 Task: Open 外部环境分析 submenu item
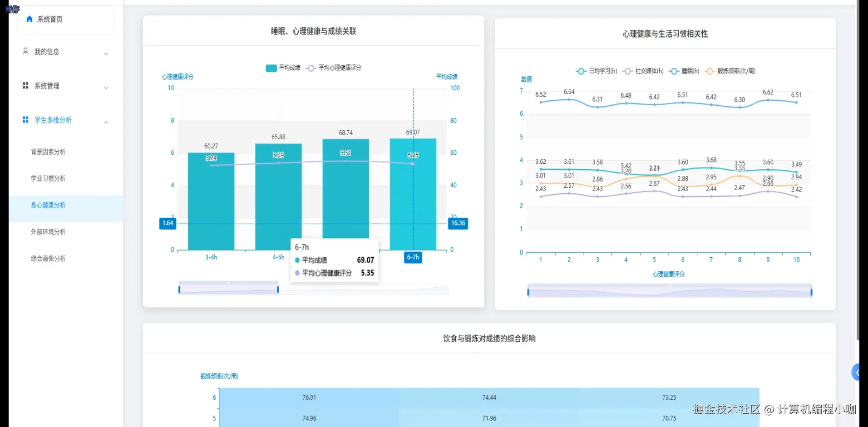pyautogui.click(x=48, y=232)
